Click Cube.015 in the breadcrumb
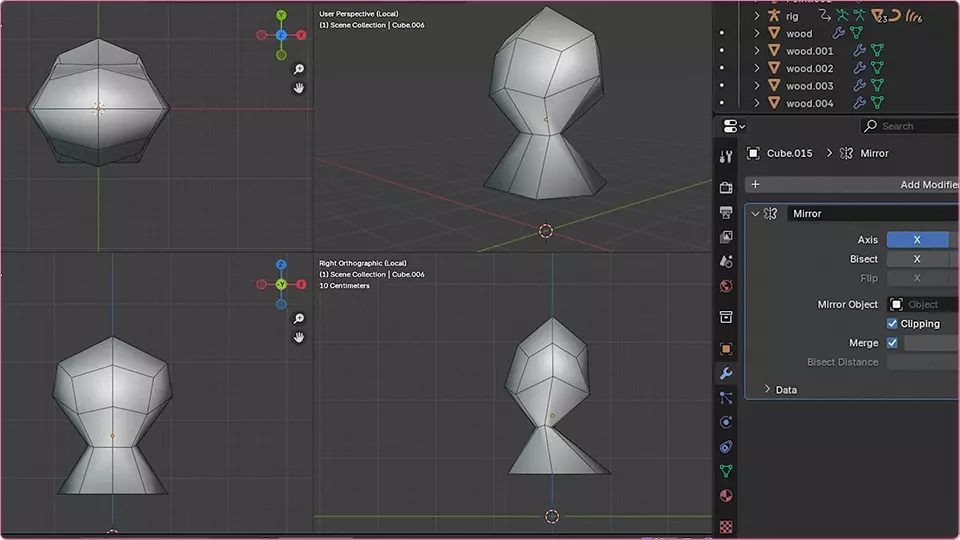This screenshot has height=540, width=960. pos(790,153)
